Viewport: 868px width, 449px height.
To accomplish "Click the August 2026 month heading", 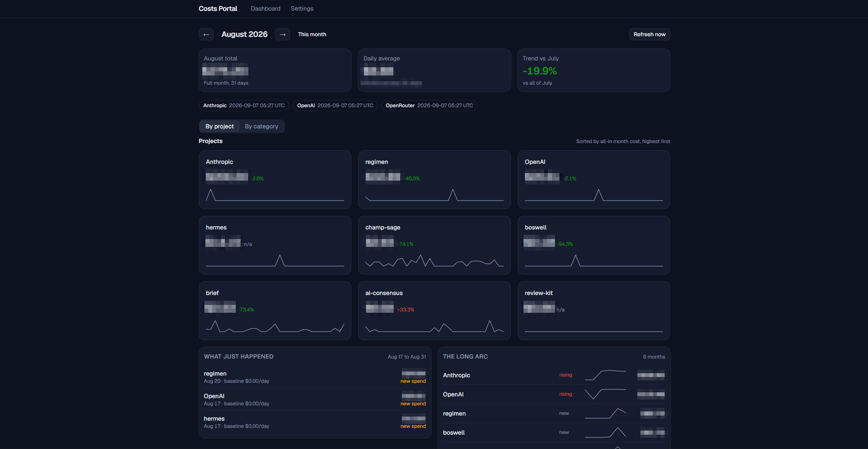I will coord(244,34).
